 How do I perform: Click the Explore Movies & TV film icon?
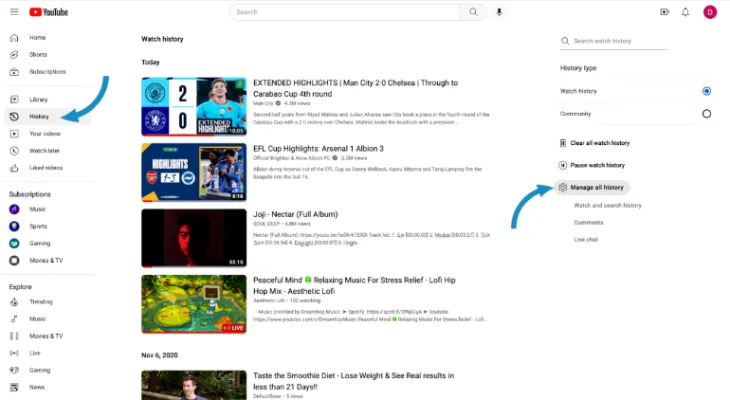(x=14, y=336)
